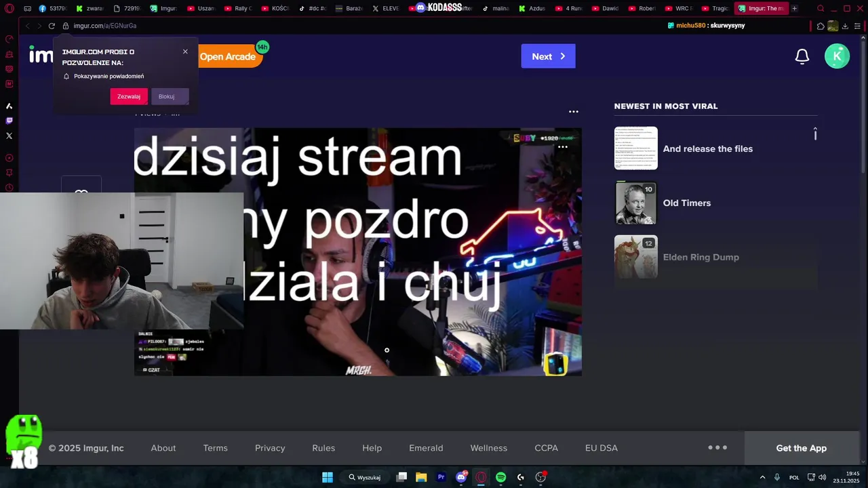The image size is (868, 488).
Task: Click the Open Arcade button
Action: coord(229,56)
